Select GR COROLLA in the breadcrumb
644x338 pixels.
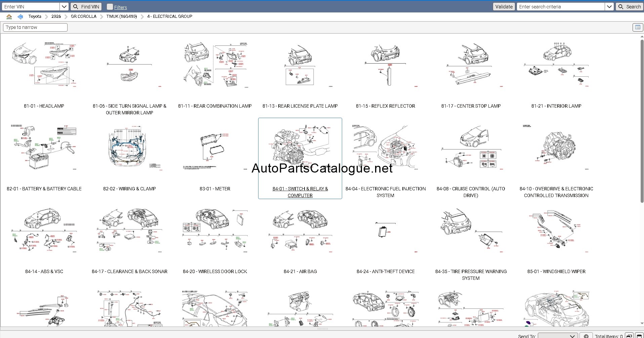click(84, 16)
